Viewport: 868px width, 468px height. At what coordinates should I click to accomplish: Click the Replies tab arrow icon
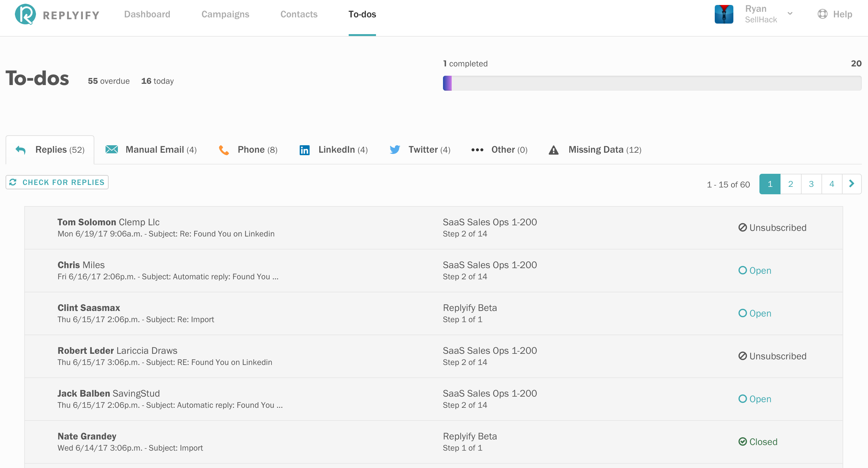coord(20,150)
